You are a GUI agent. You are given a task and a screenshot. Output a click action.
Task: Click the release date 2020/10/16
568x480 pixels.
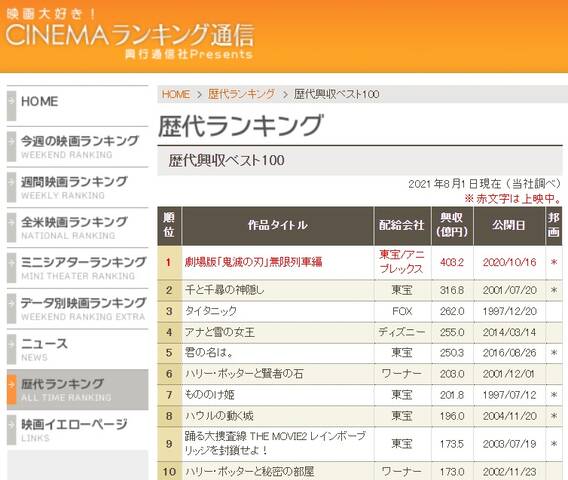point(509,262)
